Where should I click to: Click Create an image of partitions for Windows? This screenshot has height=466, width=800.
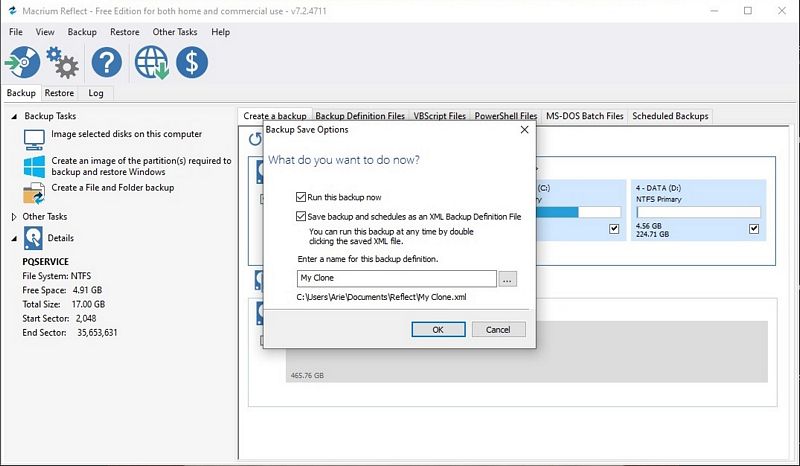(x=141, y=166)
